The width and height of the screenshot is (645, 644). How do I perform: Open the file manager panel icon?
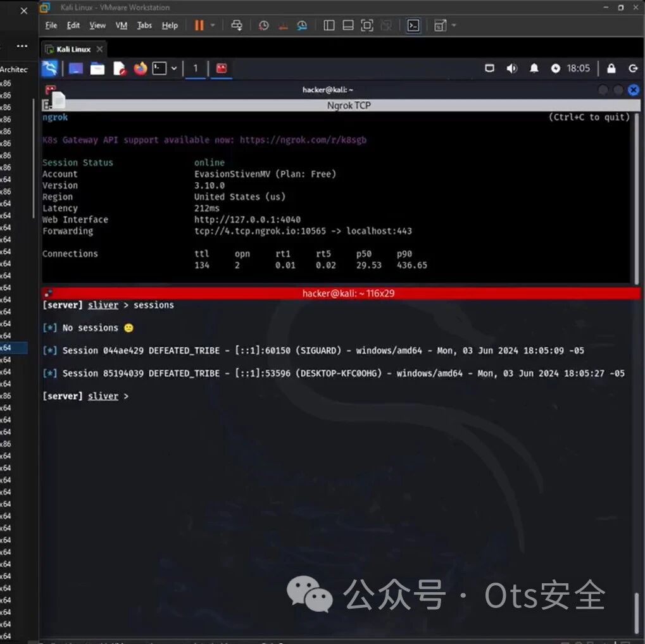97,68
